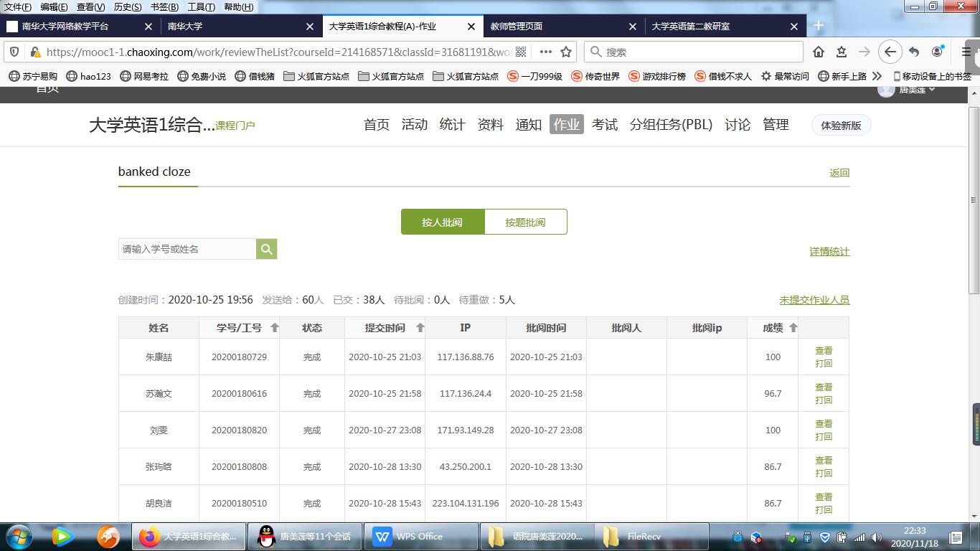The image size is (980, 551).
Task: Launch the orange leopard browser taskbar icon
Action: pyautogui.click(x=108, y=537)
